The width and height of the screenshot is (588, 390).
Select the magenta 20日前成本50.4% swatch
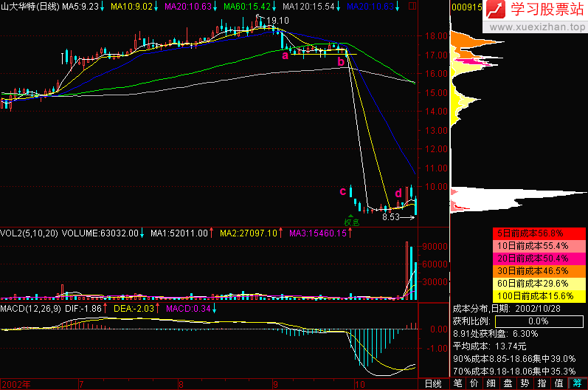click(x=539, y=259)
